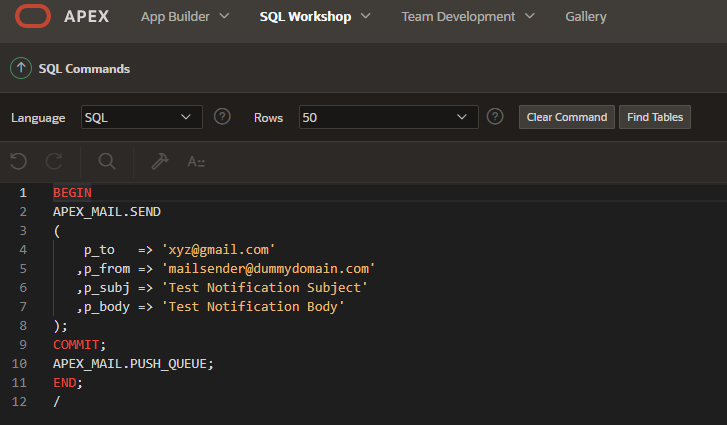The width and height of the screenshot is (727, 425).
Task: Click the SQL Commands page title
Action: pos(84,69)
